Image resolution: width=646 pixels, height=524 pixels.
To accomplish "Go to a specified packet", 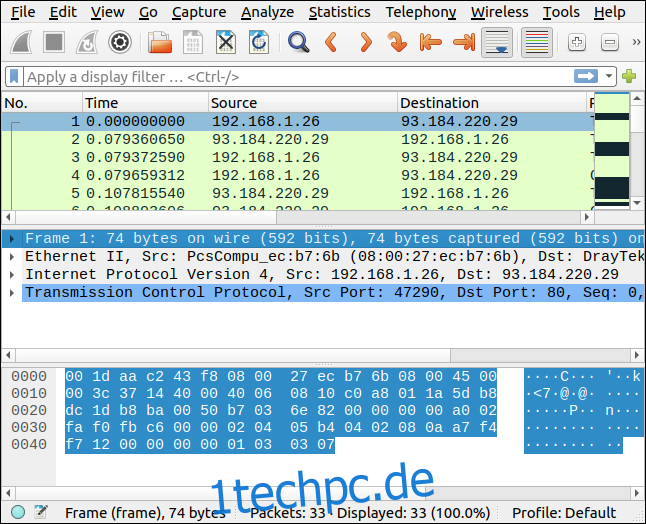I will point(397,42).
